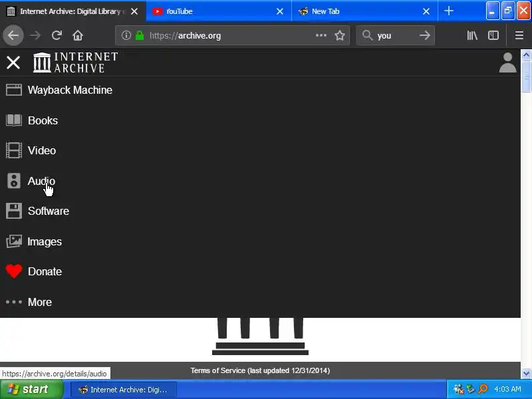The width and height of the screenshot is (532, 399).
Task: Open the Windows Start menu
Action: point(31,389)
